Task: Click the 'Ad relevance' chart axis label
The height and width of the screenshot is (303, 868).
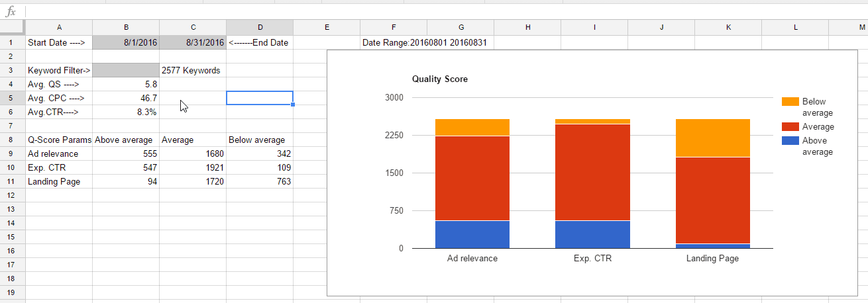Action: (x=472, y=259)
